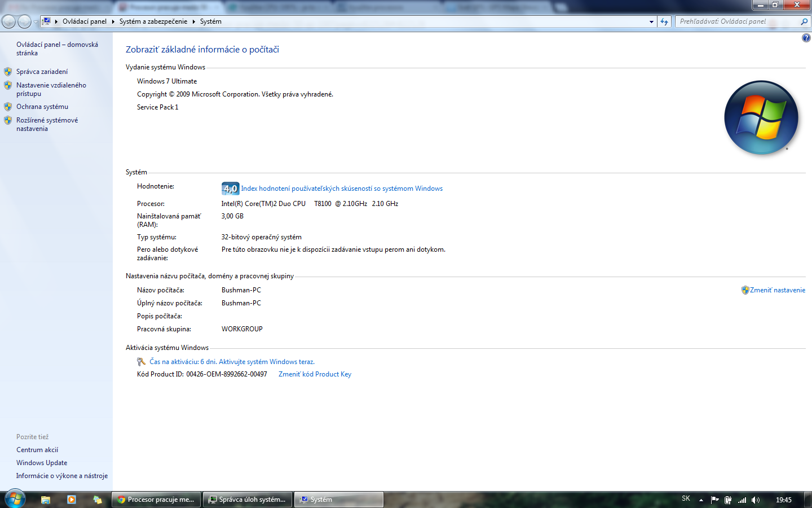Open the volume speaker tray icon
The image size is (812, 508).
(x=756, y=500)
